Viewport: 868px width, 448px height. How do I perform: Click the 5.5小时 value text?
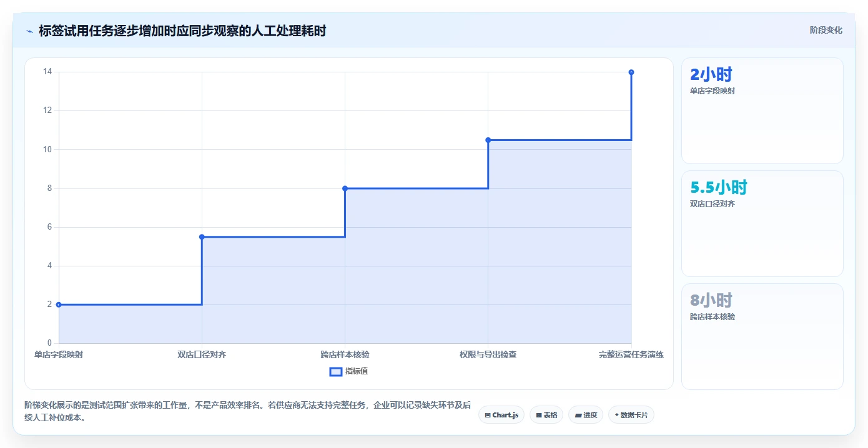pos(719,187)
